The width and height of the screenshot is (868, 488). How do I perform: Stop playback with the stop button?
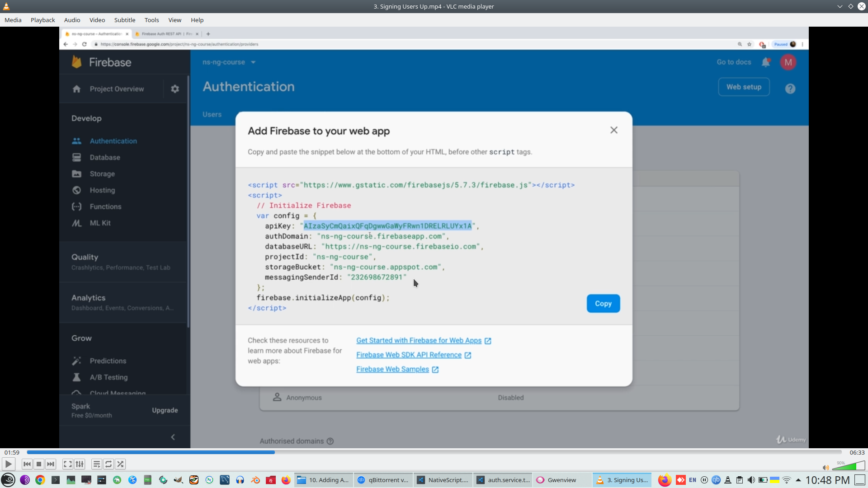point(39,464)
